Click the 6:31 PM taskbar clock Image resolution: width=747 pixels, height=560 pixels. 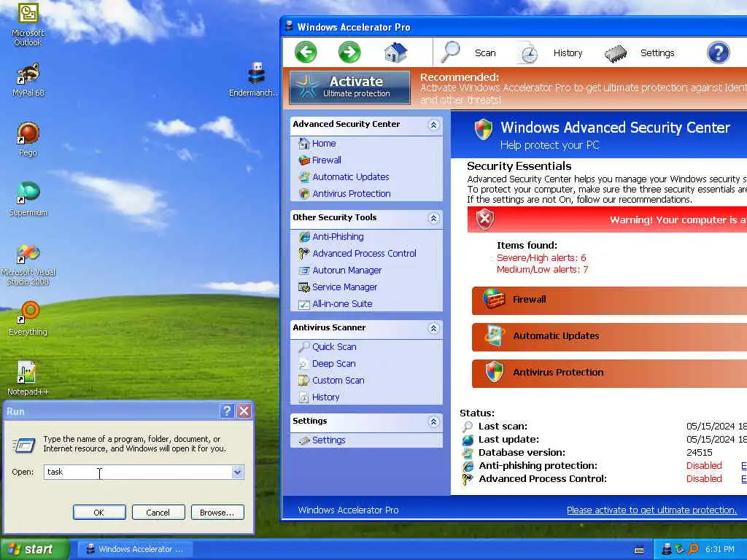click(720, 549)
